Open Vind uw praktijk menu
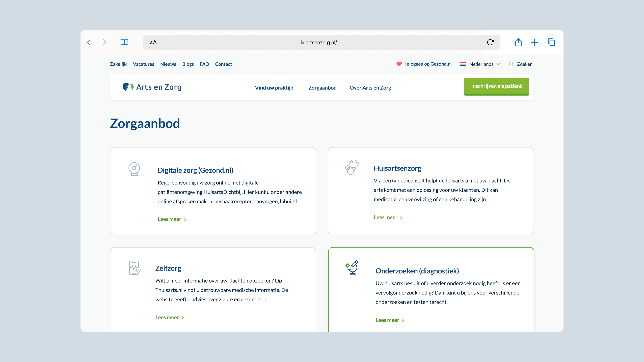This screenshot has width=644, height=362. (274, 88)
